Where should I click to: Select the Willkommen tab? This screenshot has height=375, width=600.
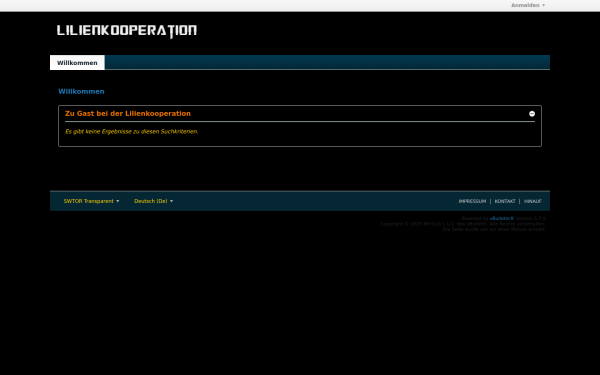(77, 63)
